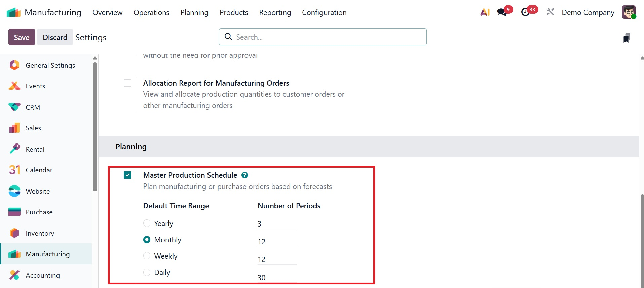Open the Configuration menu
This screenshot has height=288, width=644.
click(324, 13)
